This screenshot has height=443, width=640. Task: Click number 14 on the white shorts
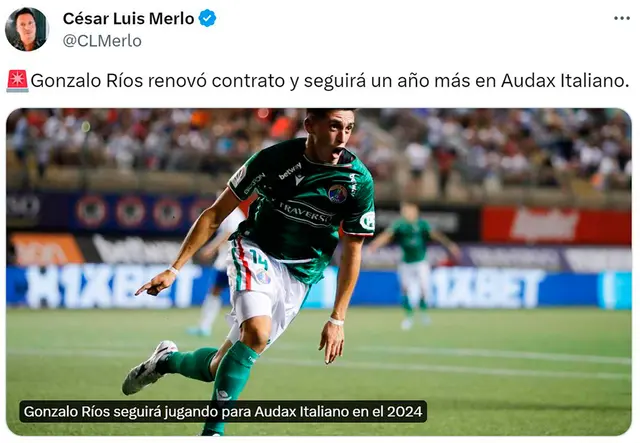[259, 260]
